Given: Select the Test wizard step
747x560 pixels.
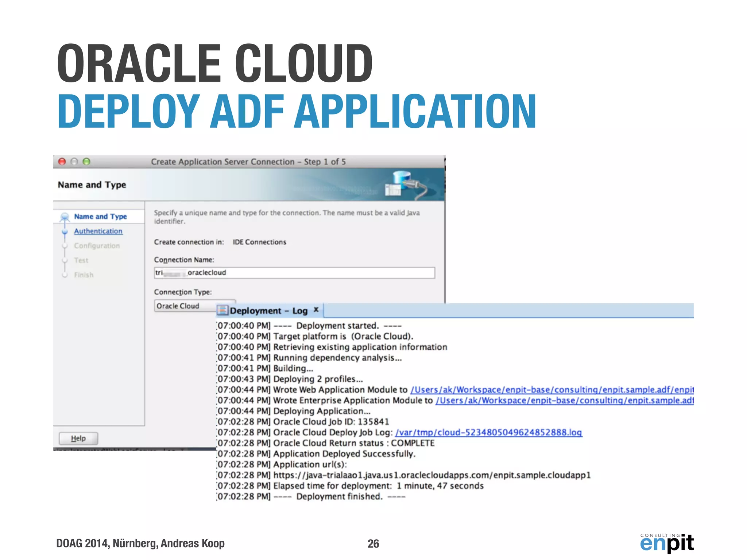Looking at the screenshot, I should [x=81, y=260].
